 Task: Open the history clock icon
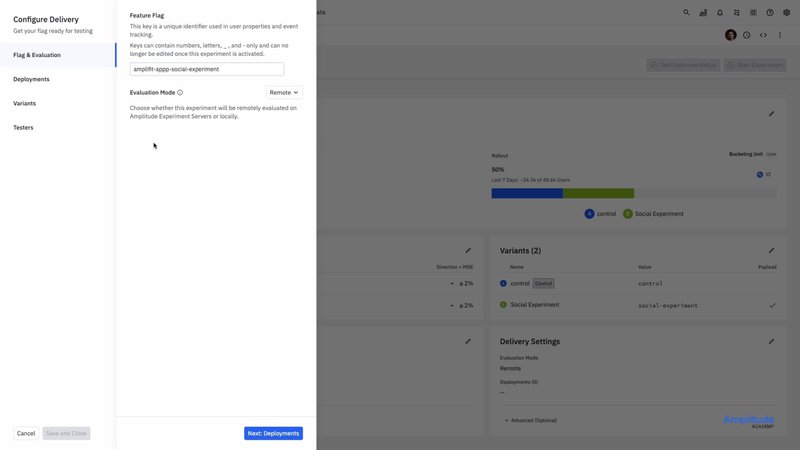[746, 35]
